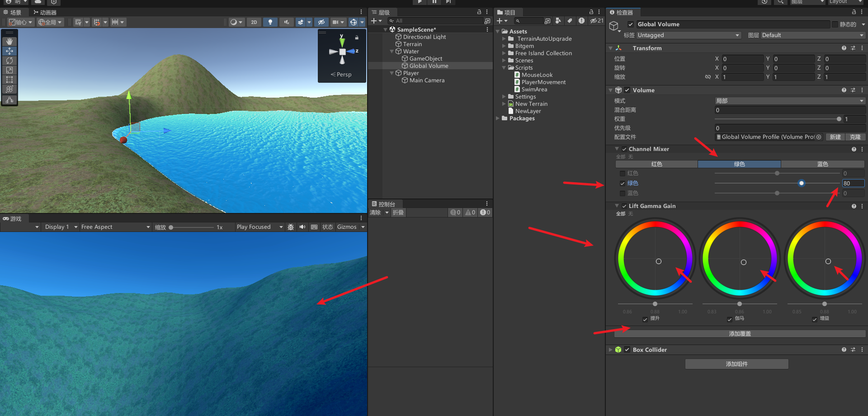Open the Volume mode dropdown
The width and height of the screenshot is (868, 416).
(789, 101)
